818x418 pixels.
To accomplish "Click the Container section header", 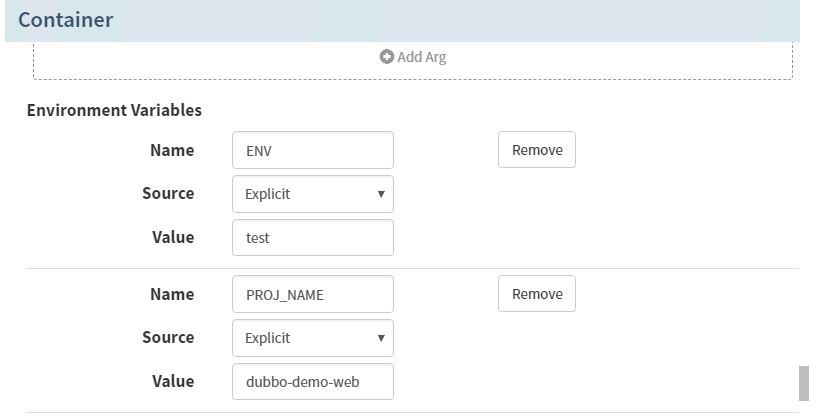I will [66, 20].
